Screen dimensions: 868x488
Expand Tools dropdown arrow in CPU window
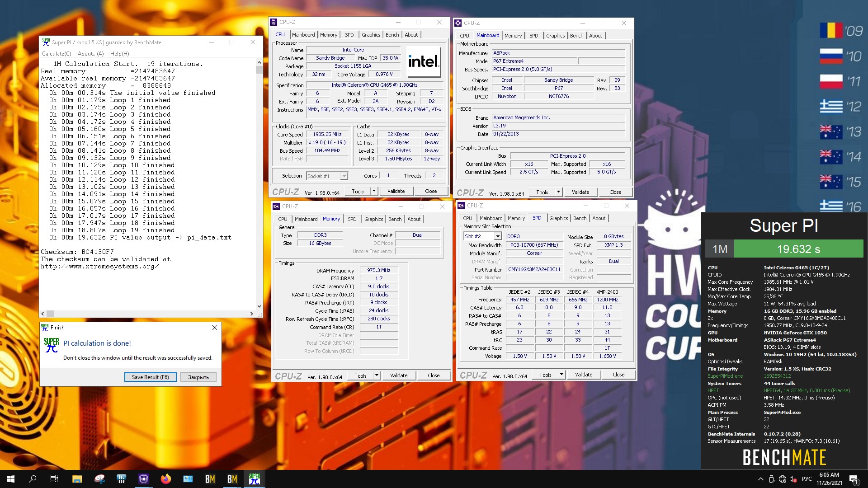pos(374,191)
